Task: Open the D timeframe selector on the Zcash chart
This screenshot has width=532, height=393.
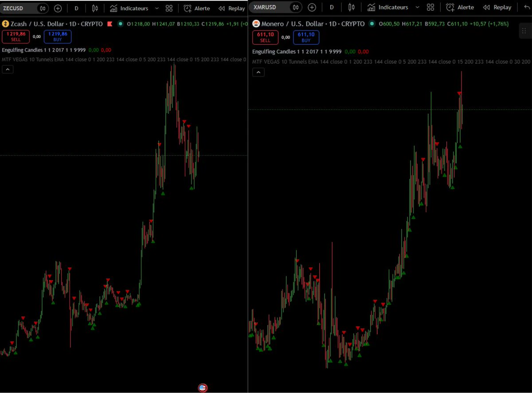Action: tap(77, 8)
